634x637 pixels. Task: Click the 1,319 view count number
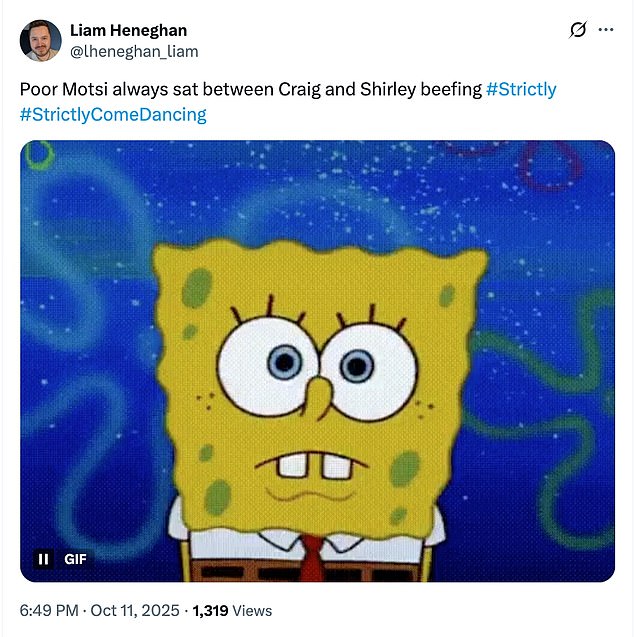click(211, 610)
